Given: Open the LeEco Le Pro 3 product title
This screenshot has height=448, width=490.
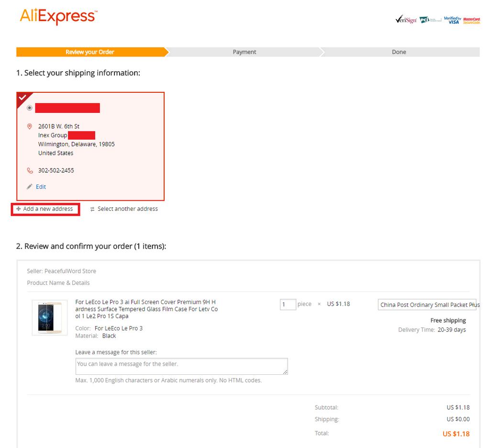Looking at the screenshot, I should click(146, 309).
